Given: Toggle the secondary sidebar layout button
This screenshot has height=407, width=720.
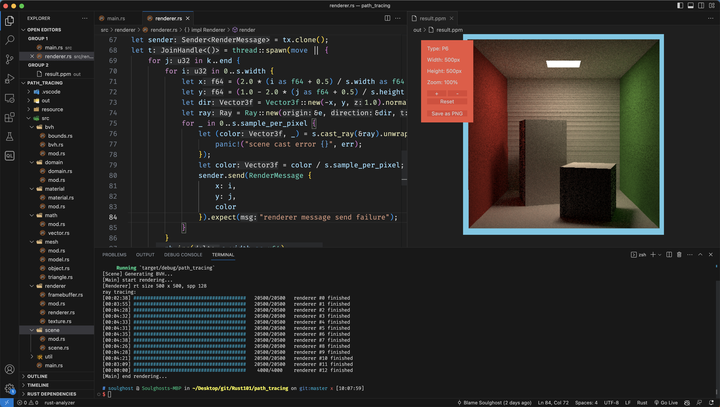Looking at the screenshot, I should tap(701, 5).
